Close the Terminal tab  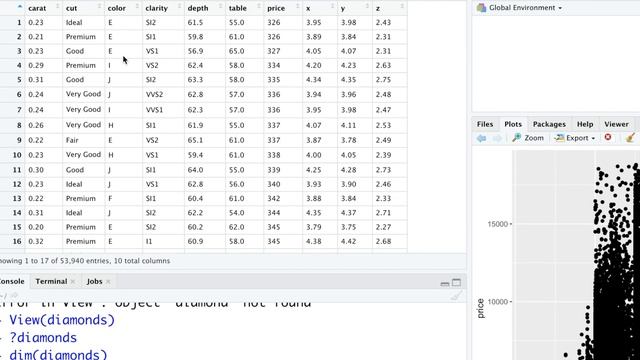click(x=73, y=281)
